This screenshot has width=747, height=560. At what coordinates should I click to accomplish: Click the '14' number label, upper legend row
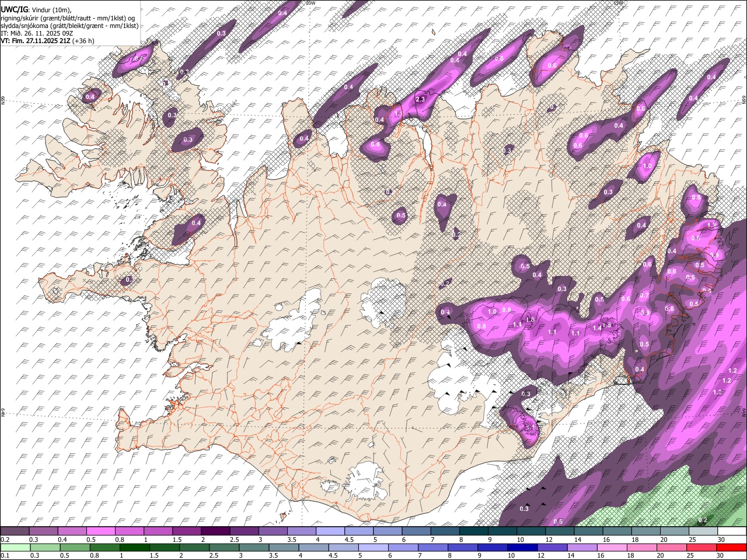(x=578, y=540)
